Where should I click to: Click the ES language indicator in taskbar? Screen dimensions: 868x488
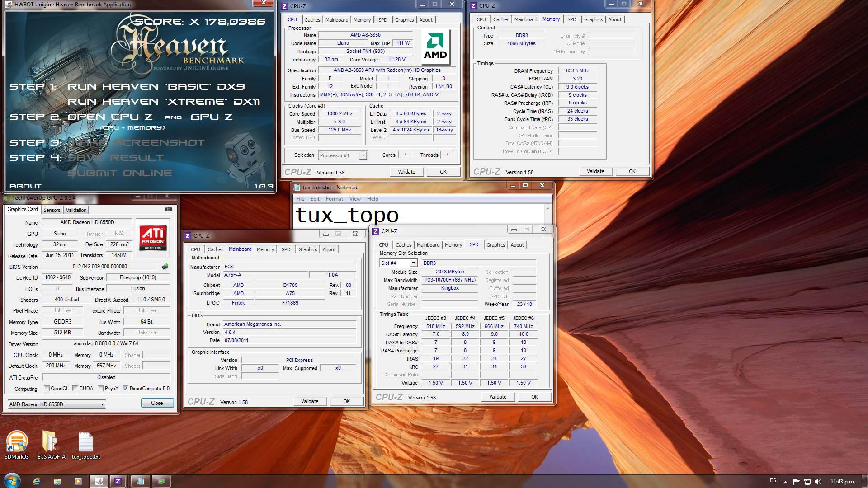[x=773, y=480]
